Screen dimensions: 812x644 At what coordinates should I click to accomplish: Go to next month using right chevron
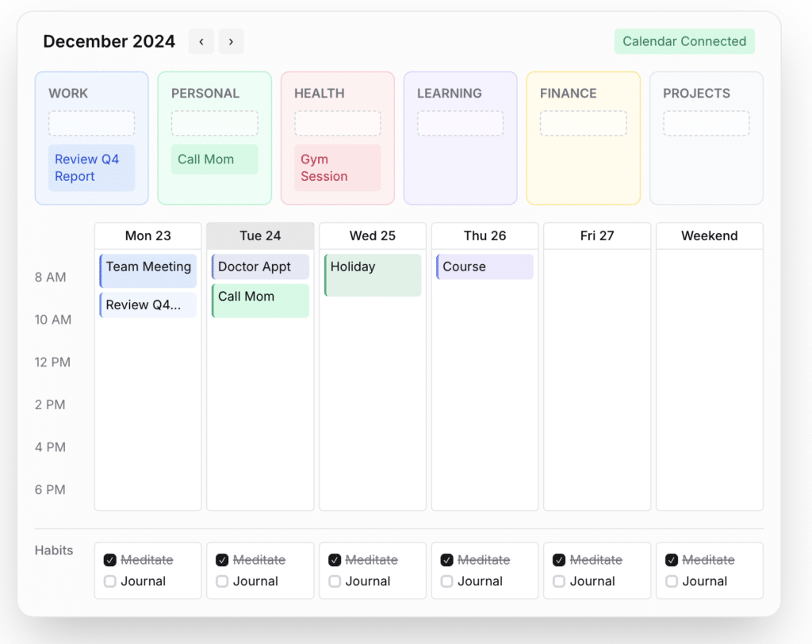pos(231,42)
